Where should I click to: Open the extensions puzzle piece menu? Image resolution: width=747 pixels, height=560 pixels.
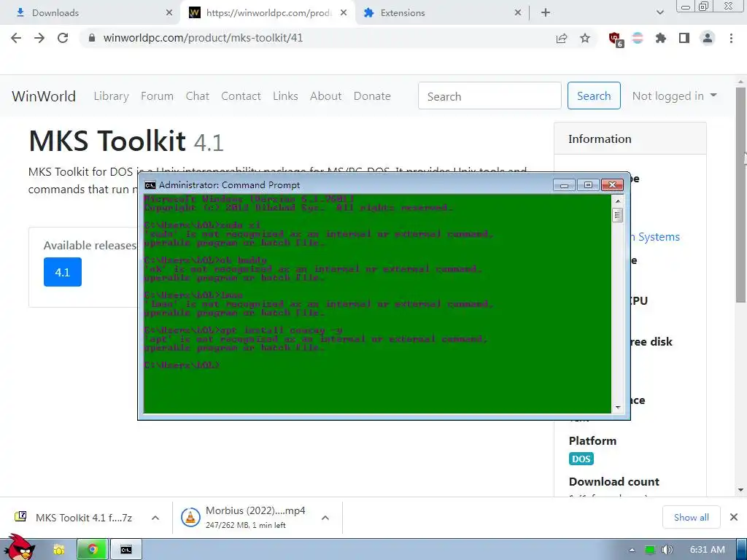661,38
